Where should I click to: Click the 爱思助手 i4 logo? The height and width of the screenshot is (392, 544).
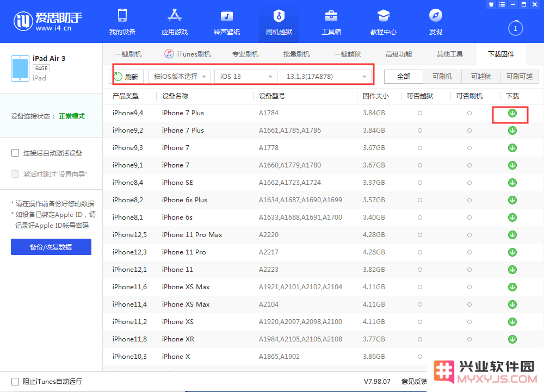pyautogui.click(x=47, y=21)
